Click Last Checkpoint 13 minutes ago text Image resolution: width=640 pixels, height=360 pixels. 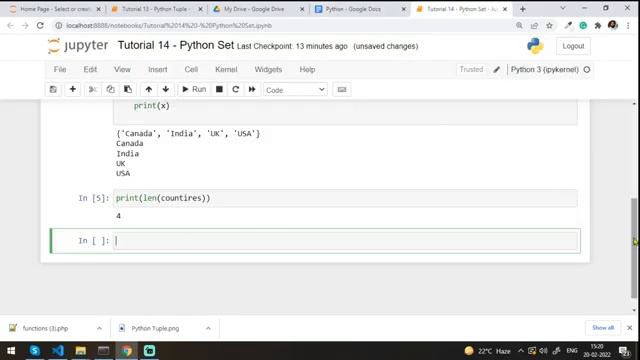pos(292,47)
